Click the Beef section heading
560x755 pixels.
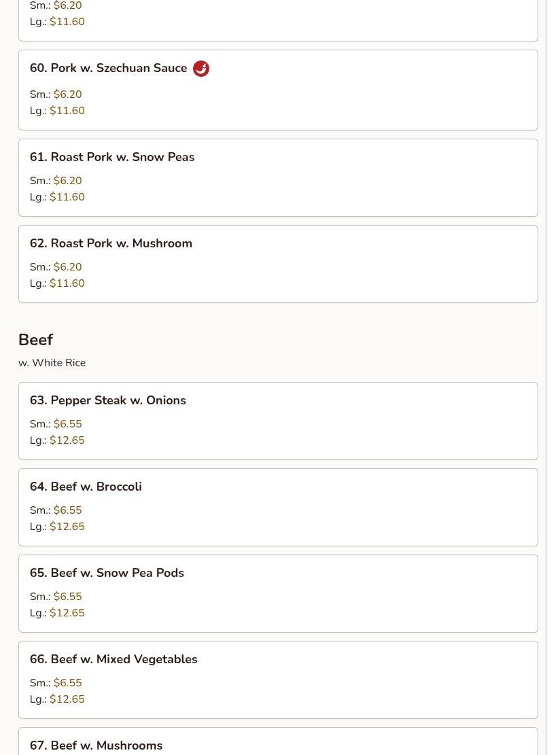coord(35,340)
